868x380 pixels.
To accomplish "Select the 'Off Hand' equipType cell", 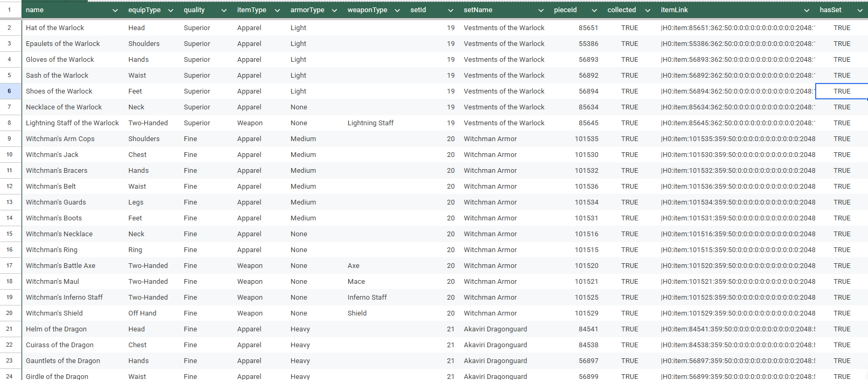I will click(x=142, y=313).
